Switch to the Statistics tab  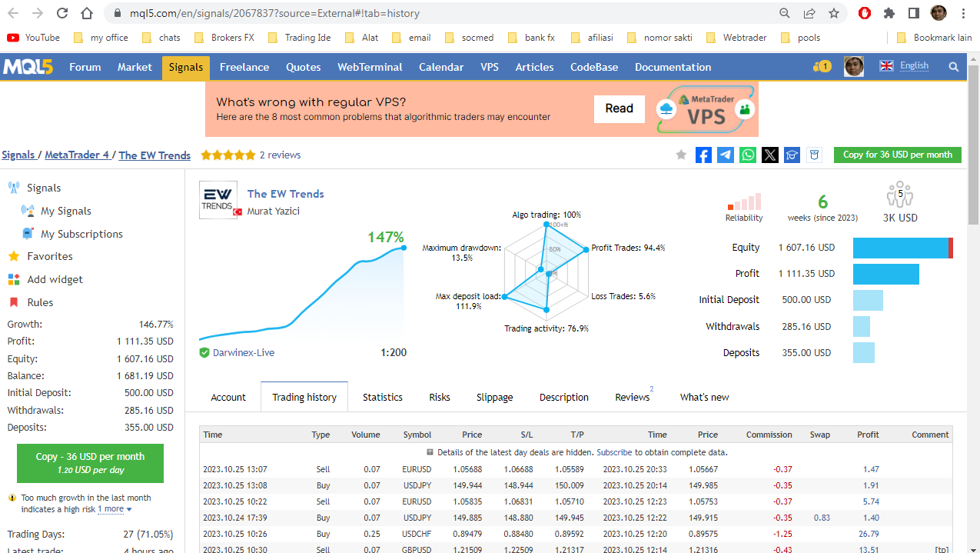pyautogui.click(x=383, y=398)
